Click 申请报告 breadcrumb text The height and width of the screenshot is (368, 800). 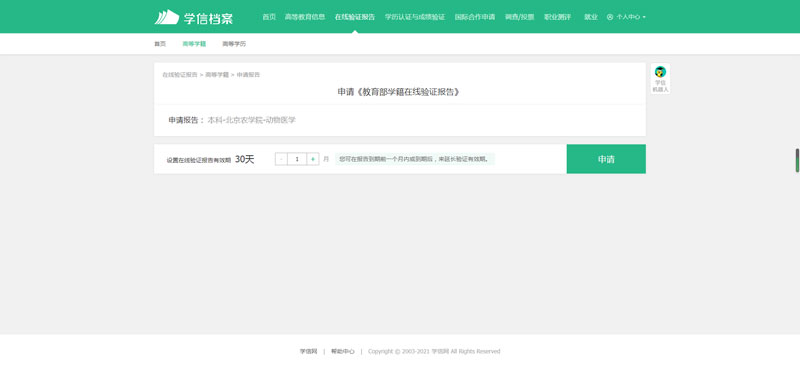[x=248, y=75]
